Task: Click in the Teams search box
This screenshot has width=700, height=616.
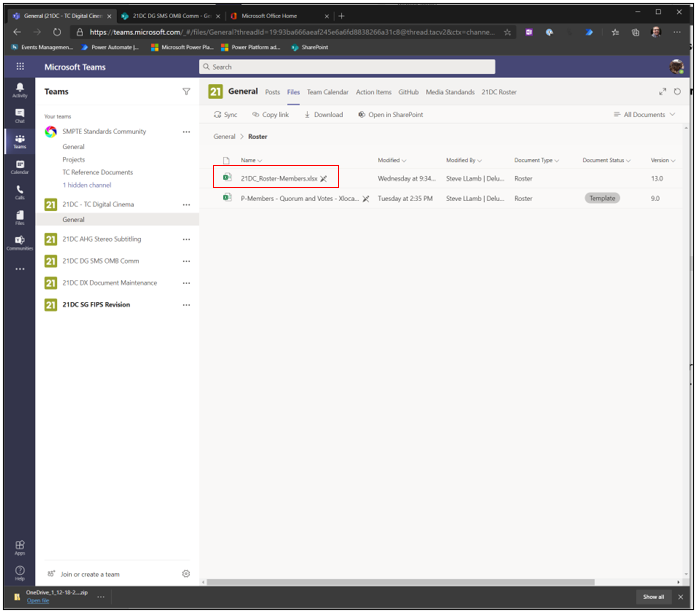Action: tap(346, 67)
